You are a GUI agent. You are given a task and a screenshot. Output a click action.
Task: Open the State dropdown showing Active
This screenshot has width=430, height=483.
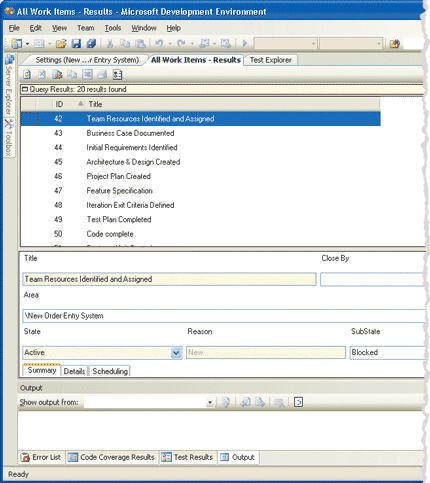176,352
